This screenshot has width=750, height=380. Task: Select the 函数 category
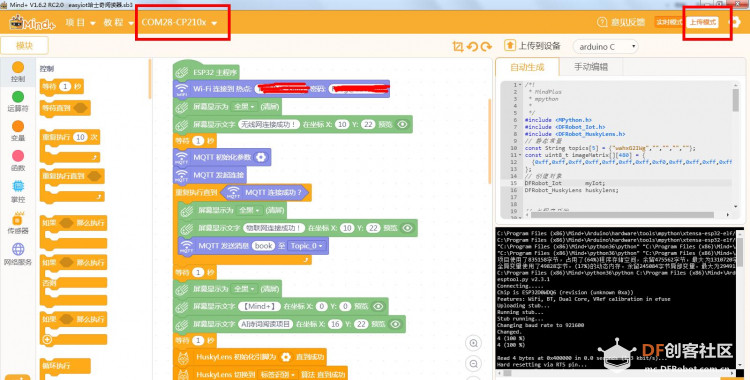[18, 161]
